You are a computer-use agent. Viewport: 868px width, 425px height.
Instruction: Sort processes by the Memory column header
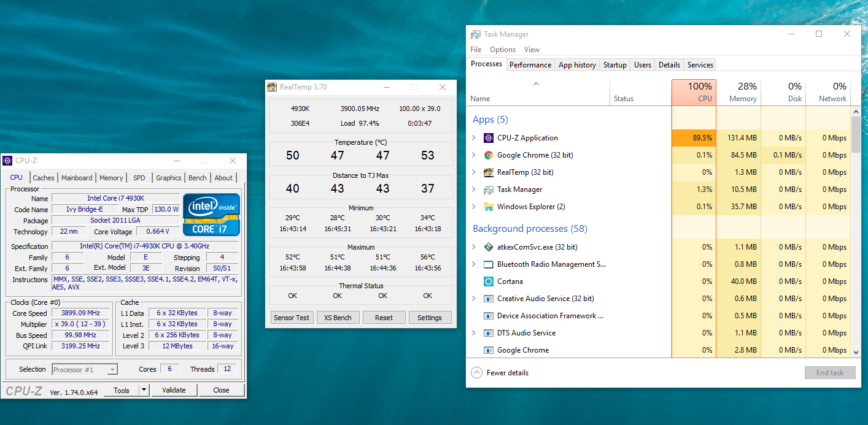pyautogui.click(x=738, y=92)
